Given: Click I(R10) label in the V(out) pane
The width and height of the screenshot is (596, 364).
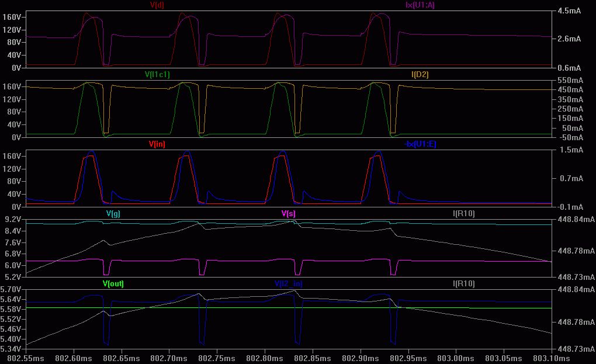Looking at the screenshot, I should (464, 283).
